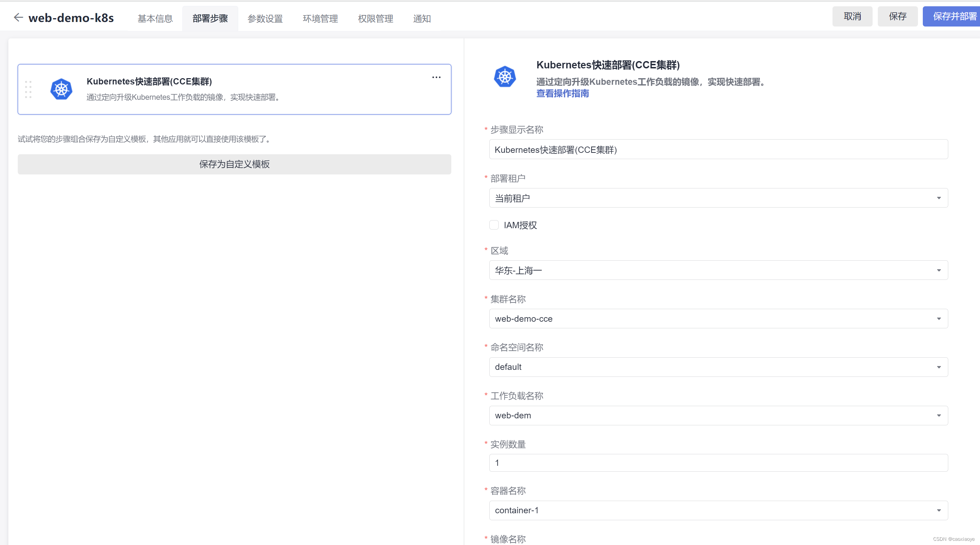This screenshot has width=980, height=545.
Task: Click the drag handle of the Kubernetes step
Action: [28, 89]
